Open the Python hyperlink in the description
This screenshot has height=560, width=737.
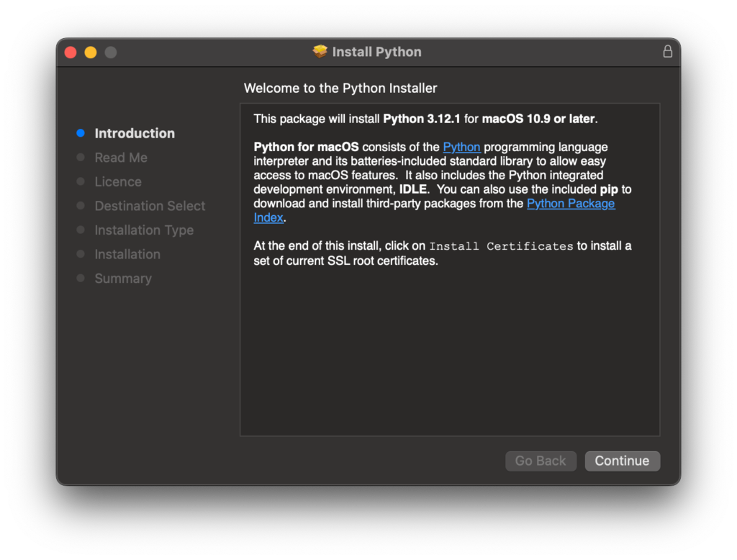coord(461,147)
